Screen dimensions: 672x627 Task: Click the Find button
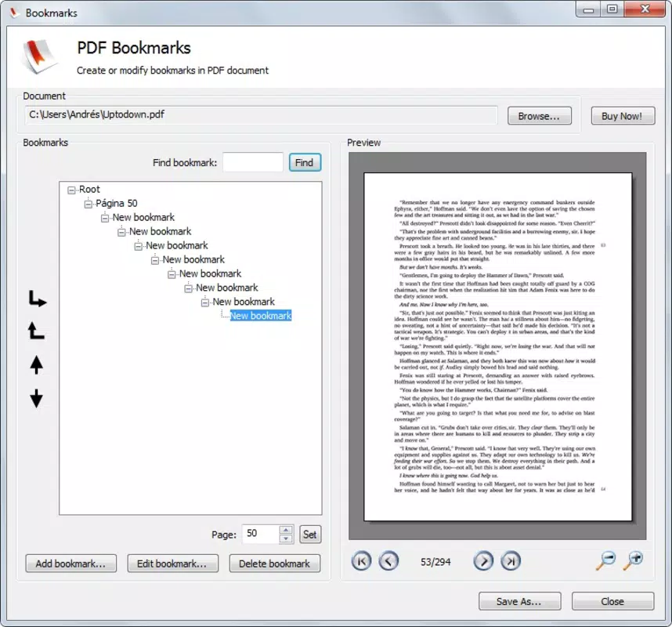coord(305,162)
